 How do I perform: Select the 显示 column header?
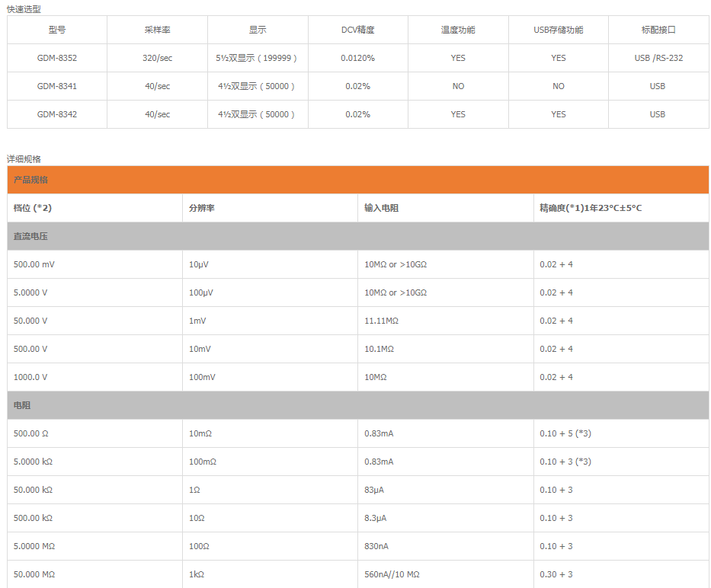tap(258, 30)
